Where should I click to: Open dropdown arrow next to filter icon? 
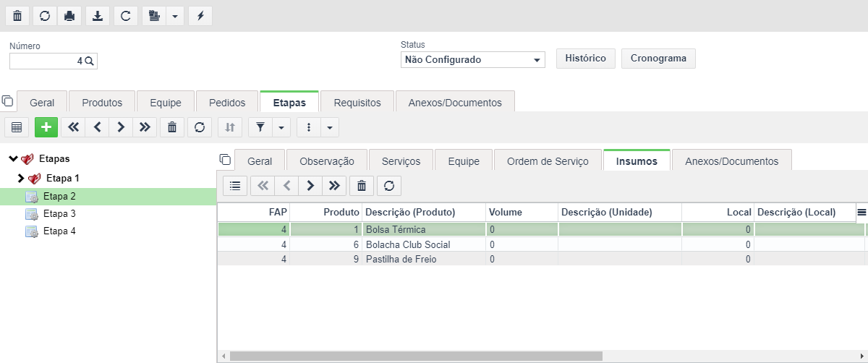(x=281, y=127)
